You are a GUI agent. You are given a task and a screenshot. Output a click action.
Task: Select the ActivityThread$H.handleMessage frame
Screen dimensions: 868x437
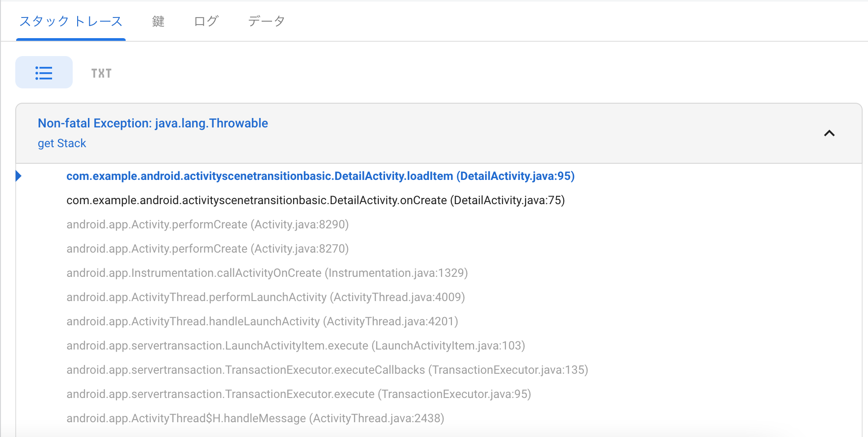[255, 418]
